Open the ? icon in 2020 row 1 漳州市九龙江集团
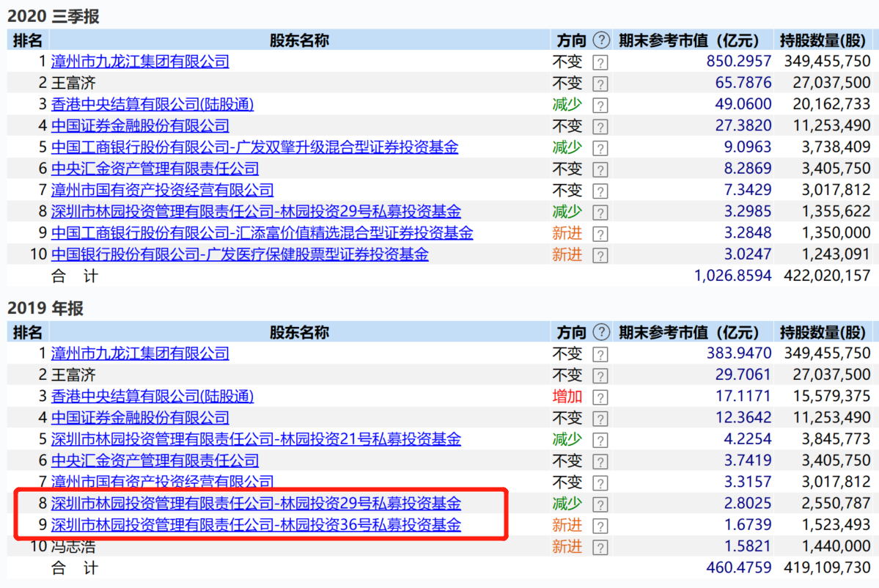The height and width of the screenshot is (588, 879). [600, 62]
